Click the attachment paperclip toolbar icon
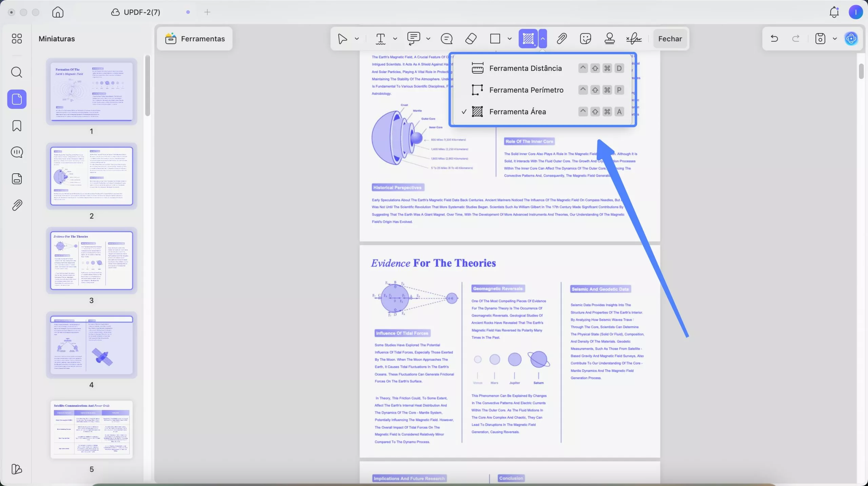 [x=561, y=39]
